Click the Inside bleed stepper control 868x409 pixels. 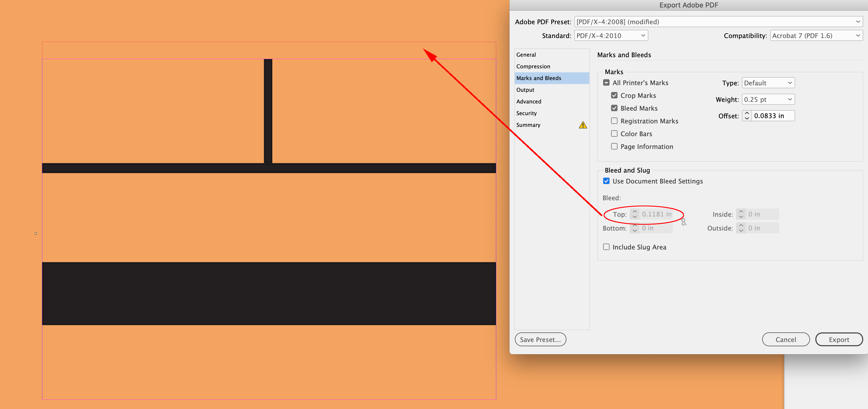tap(741, 214)
